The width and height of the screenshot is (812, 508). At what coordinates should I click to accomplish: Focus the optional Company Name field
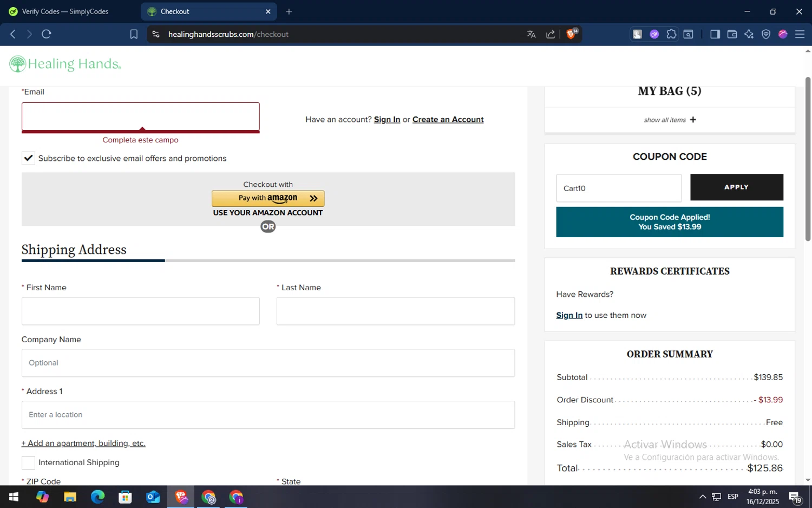pos(268,363)
